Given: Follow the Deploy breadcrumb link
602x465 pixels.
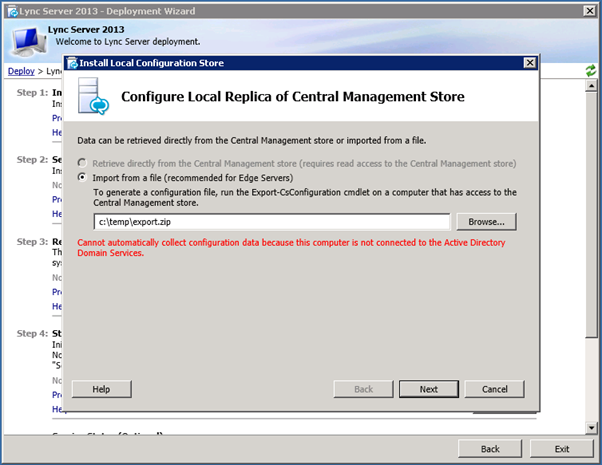Looking at the screenshot, I should (x=20, y=71).
